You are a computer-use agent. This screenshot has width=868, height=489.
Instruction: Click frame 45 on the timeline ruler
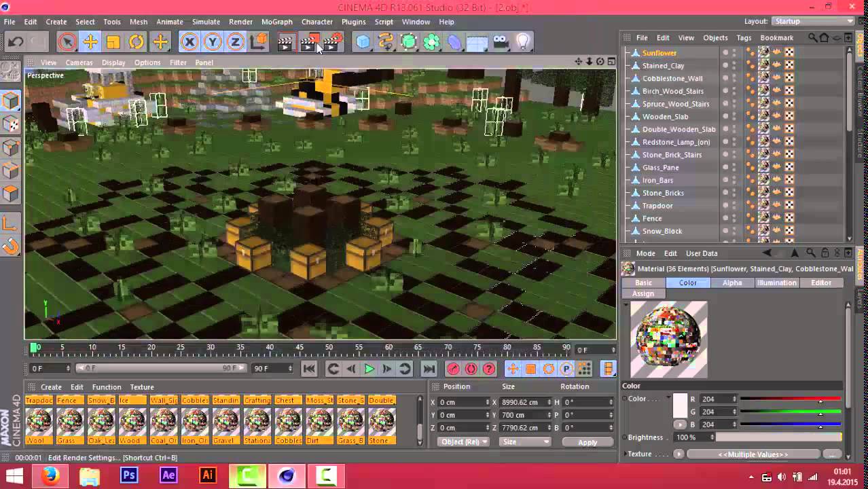300,347
